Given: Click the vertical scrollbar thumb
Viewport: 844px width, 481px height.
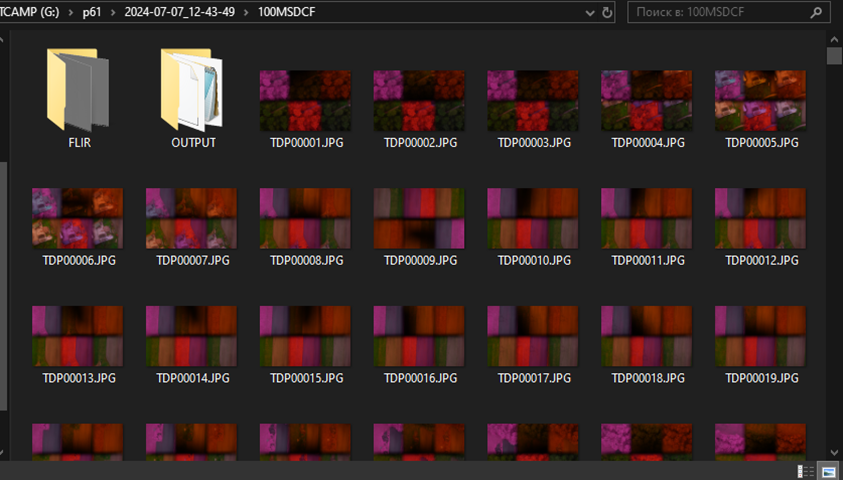Looking at the screenshot, I should coord(835,56).
